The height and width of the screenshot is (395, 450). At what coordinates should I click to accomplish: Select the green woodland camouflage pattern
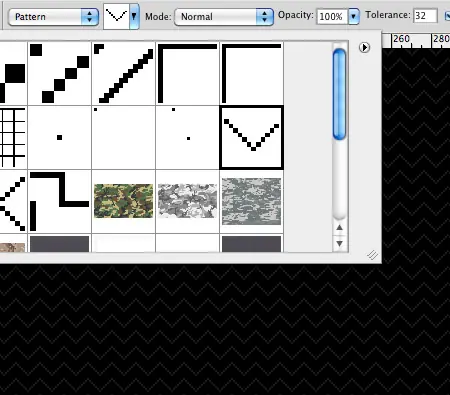(x=124, y=201)
